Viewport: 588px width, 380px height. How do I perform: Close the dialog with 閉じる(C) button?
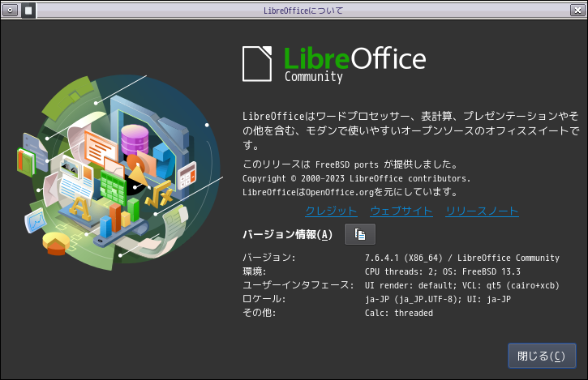click(x=542, y=356)
